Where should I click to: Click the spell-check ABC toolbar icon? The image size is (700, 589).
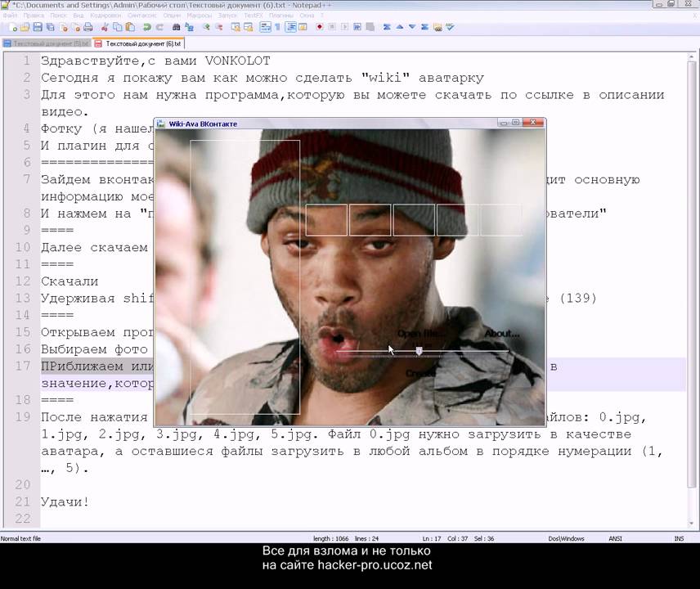(450, 27)
